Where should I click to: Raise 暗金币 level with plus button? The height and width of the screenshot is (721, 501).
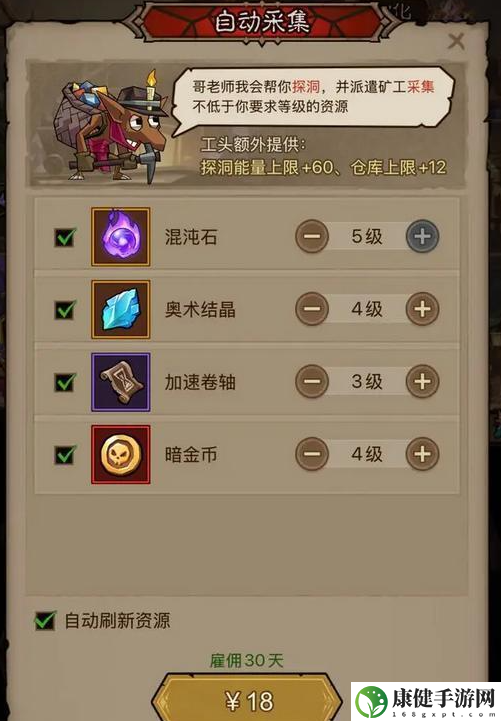pos(422,454)
